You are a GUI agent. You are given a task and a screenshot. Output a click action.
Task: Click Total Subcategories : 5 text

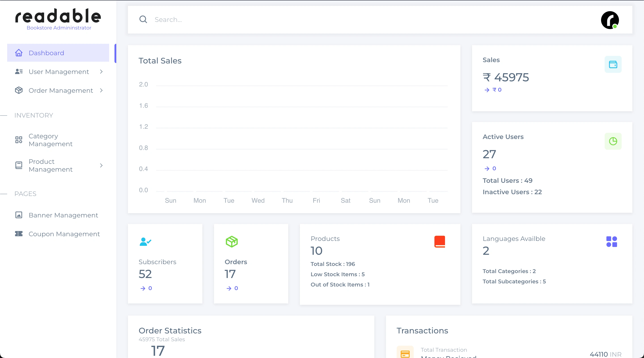(514, 281)
